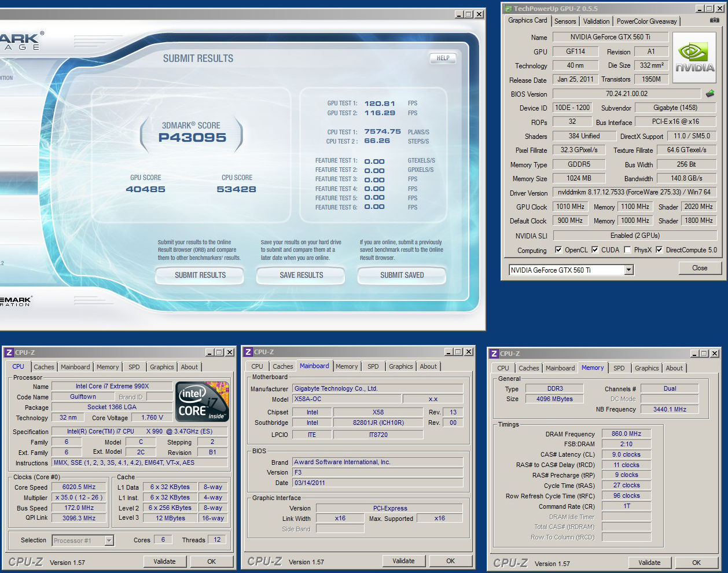Image resolution: width=728 pixels, height=573 pixels.
Task: Click the Intel Core i7 logo in CPU-Z
Action: point(202,401)
